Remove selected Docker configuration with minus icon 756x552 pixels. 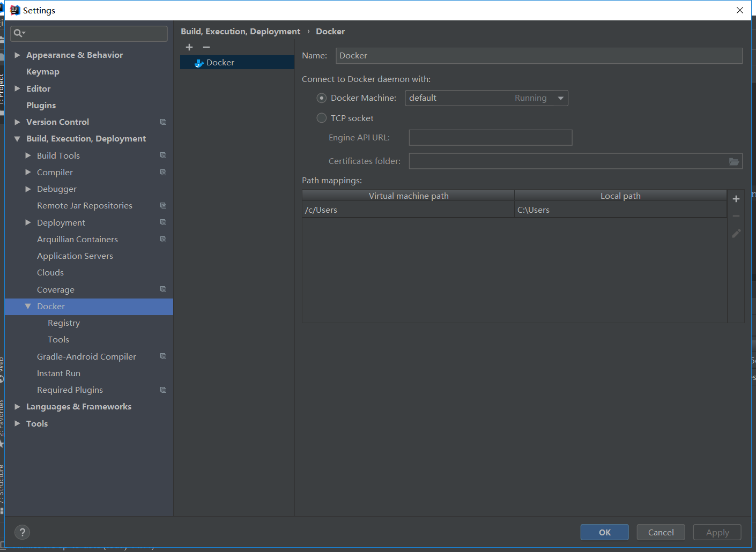pos(206,47)
